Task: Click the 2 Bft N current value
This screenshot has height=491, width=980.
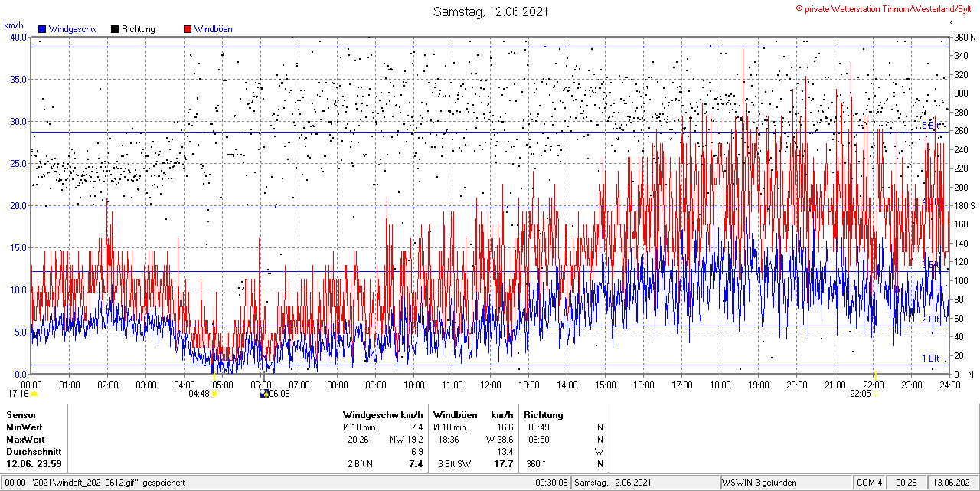Action: (x=360, y=464)
